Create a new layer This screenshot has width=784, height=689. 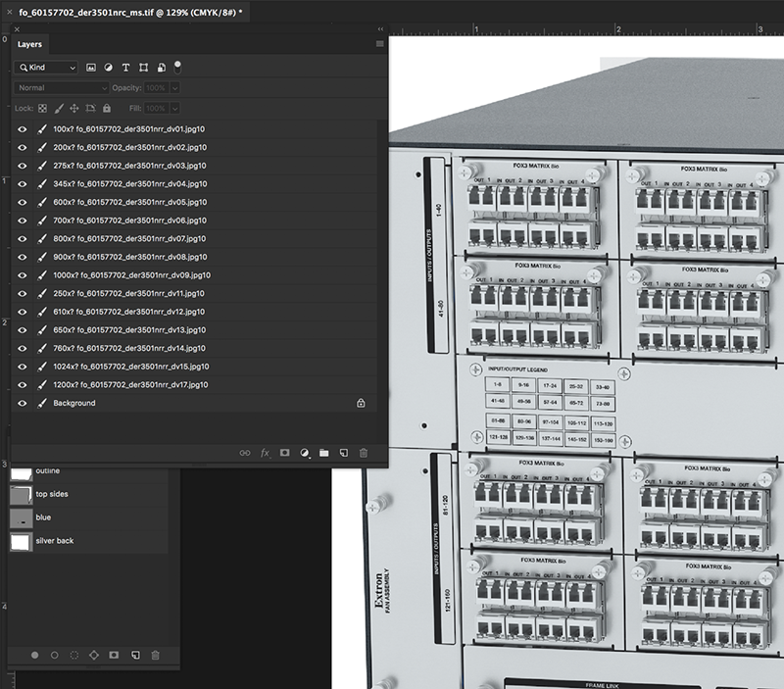pos(344,453)
